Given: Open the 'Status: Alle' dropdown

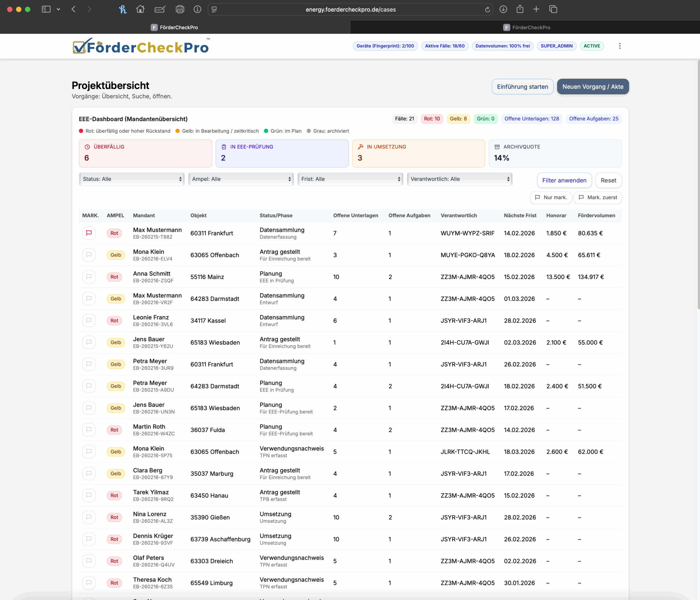Looking at the screenshot, I should coord(132,179).
